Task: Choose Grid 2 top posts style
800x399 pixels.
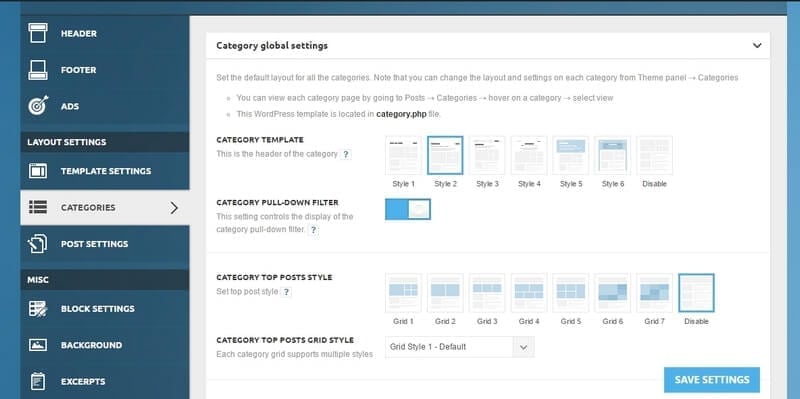Action: [445, 293]
